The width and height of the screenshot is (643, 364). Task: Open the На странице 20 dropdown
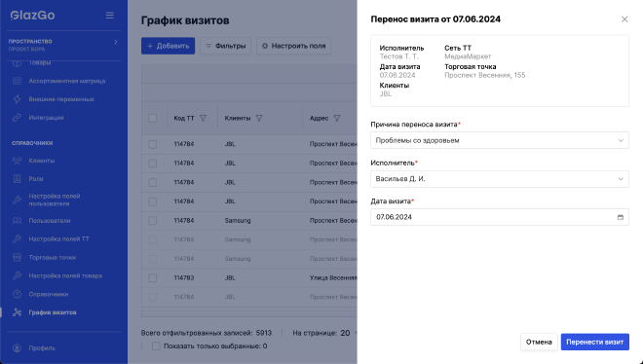point(348,333)
